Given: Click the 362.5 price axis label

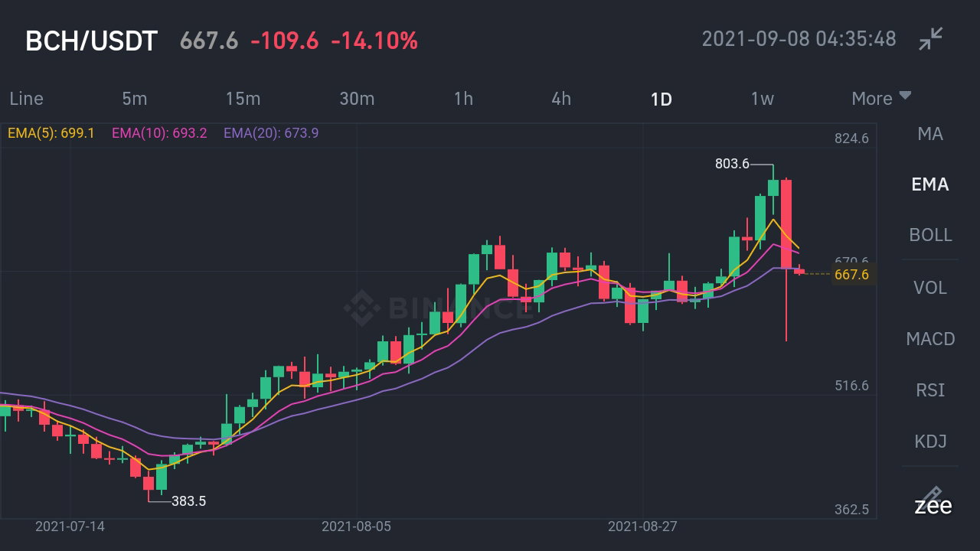Looking at the screenshot, I should tap(851, 510).
